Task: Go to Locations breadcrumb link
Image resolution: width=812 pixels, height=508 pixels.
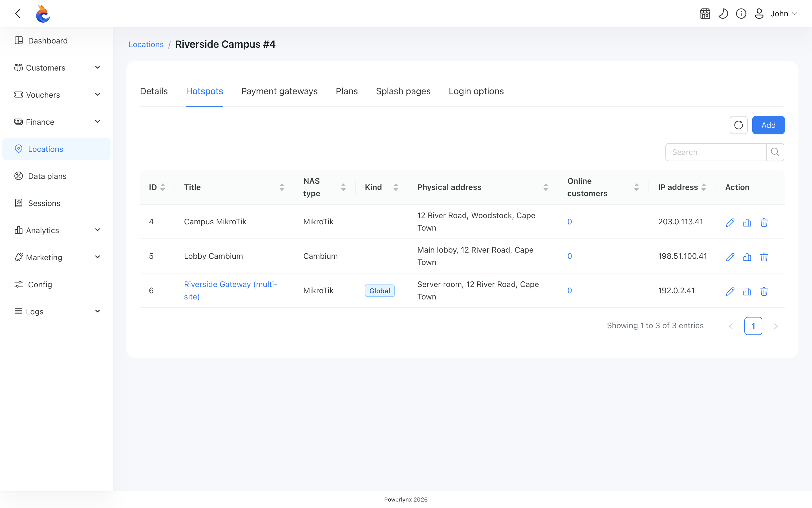Action: pyautogui.click(x=146, y=44)
